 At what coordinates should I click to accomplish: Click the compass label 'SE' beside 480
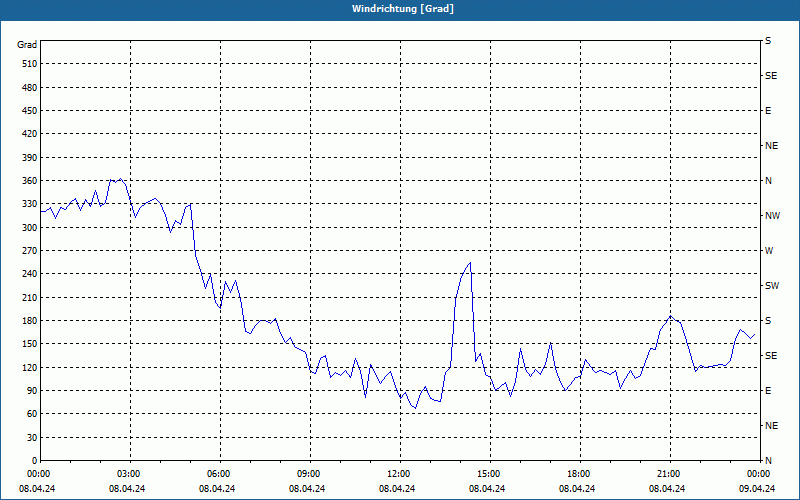771,76
